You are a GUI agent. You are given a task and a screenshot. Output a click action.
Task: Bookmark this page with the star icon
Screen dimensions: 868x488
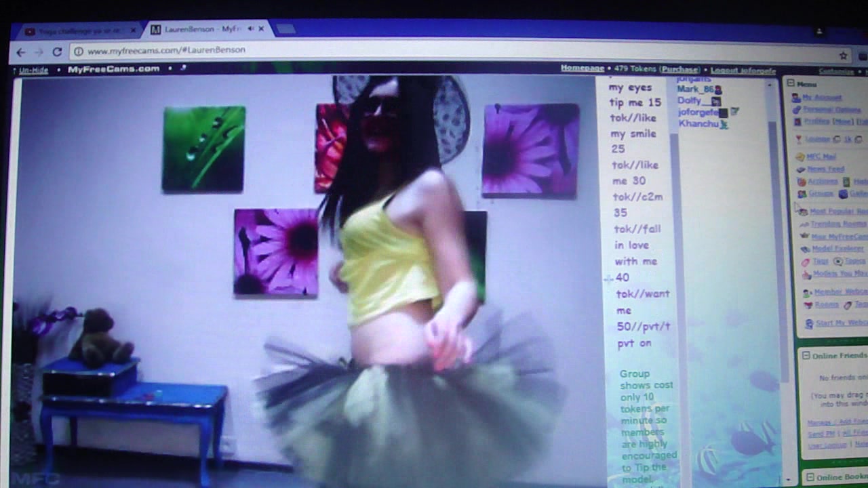pyautogui.click(x=843, y=56)
